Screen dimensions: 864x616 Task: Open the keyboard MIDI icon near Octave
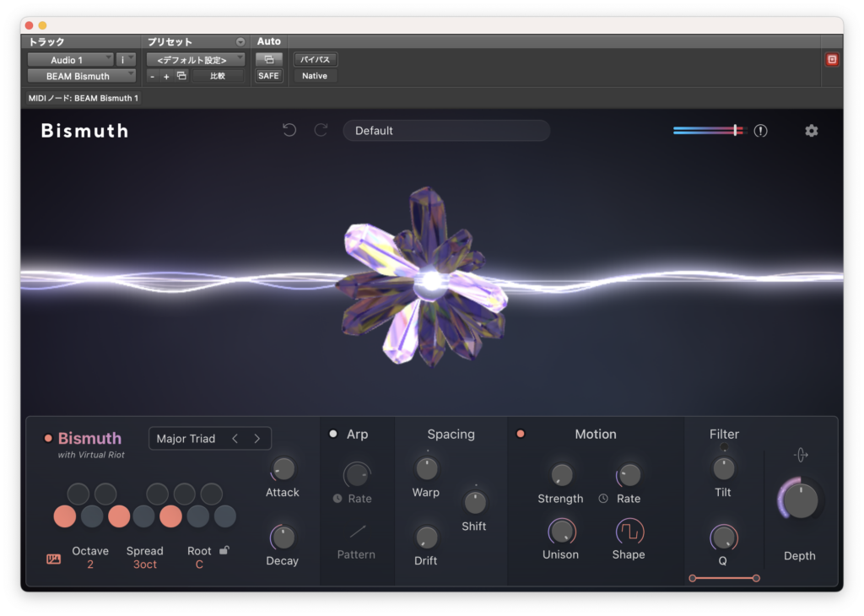[53, 559]
